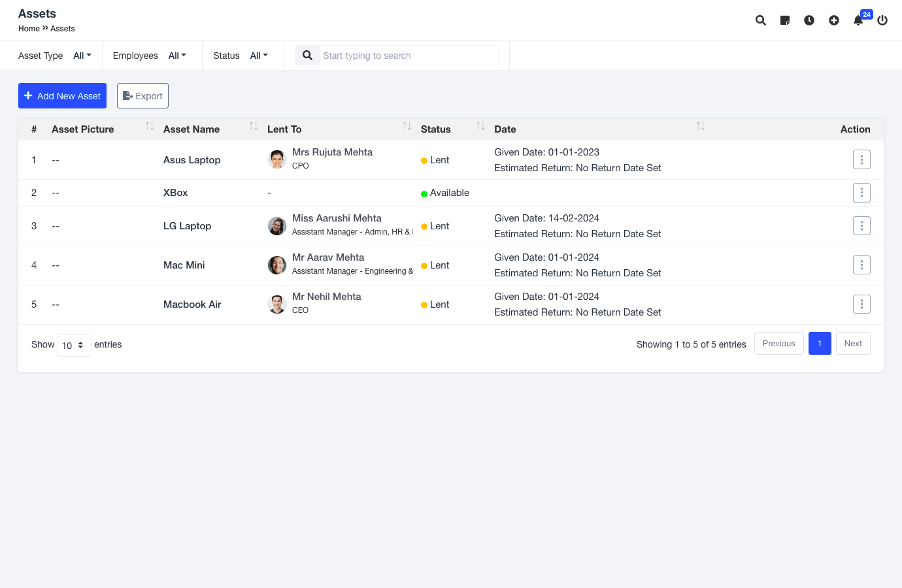The height and width of the screenshot is (588, 902).
Task: Expand the Employees filter dropdown
Action: pyautogui.click(x=177, y=56)
